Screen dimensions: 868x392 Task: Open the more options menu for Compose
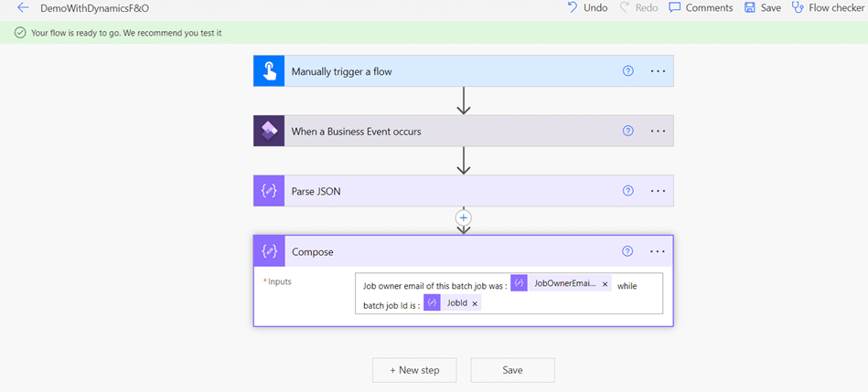coord(658,251)
